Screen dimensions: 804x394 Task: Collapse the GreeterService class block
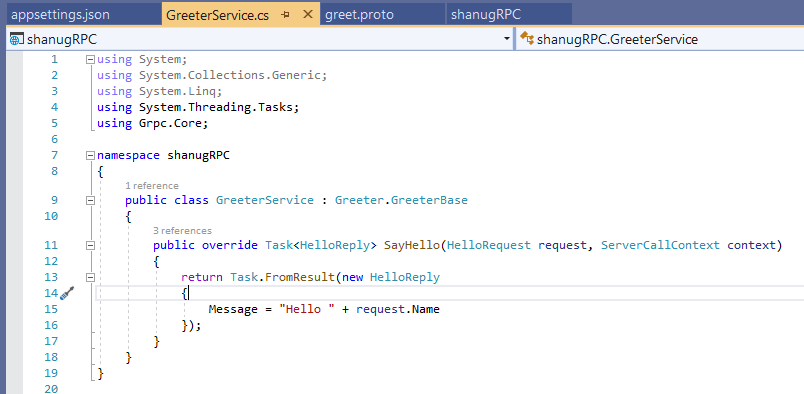(x=90, y=200)
